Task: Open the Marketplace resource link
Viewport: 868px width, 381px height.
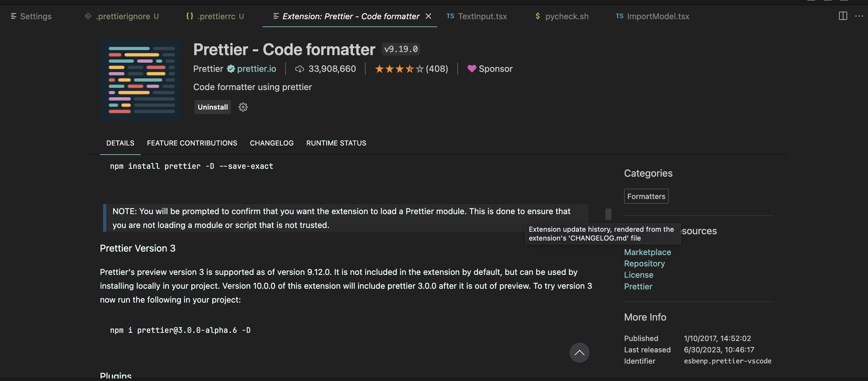Action: tap(647, 252)
